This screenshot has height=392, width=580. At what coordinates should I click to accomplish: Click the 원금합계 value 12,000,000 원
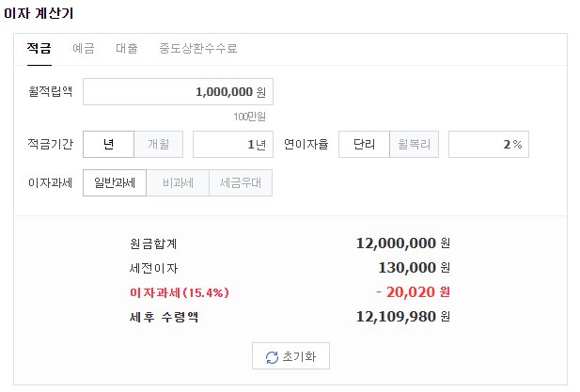coord(403,243)
